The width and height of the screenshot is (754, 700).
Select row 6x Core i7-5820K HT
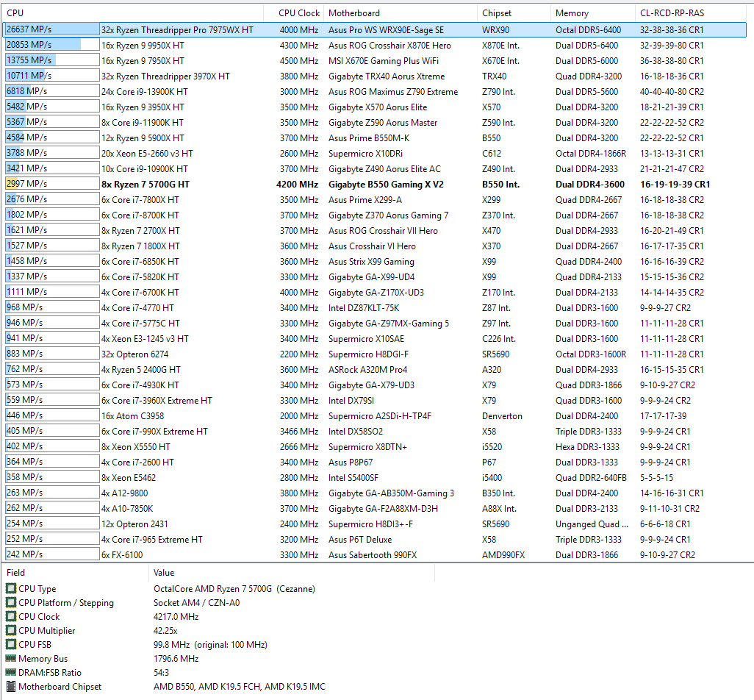pos(374,276)
